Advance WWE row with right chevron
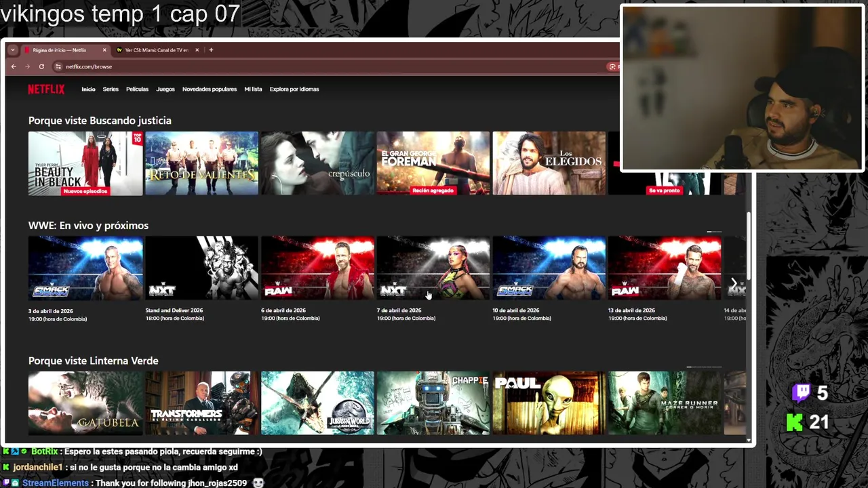The height and width of the screenshot is (488, 868). coord(734,283)
